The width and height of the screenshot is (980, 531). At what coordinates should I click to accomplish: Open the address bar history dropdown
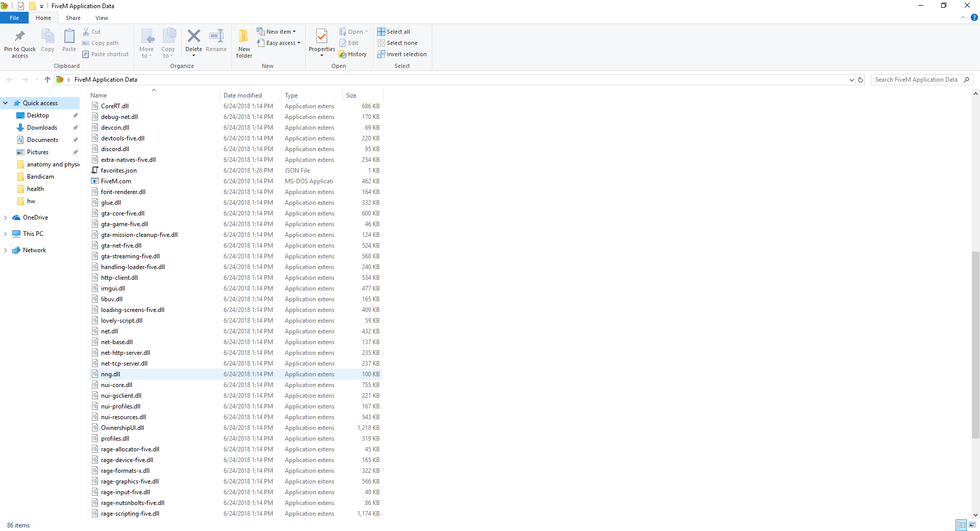[x=851, y=80]
